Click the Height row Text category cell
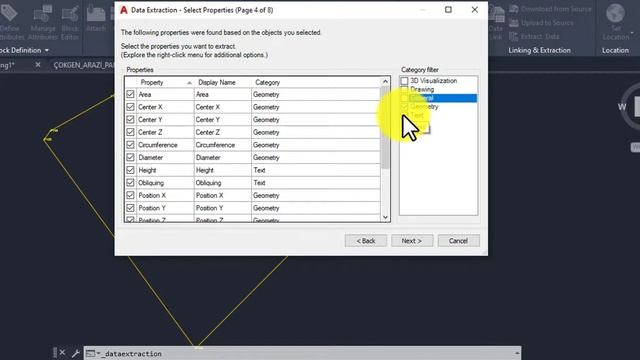This screenshot has height=360, width=640. coord(316,170)
